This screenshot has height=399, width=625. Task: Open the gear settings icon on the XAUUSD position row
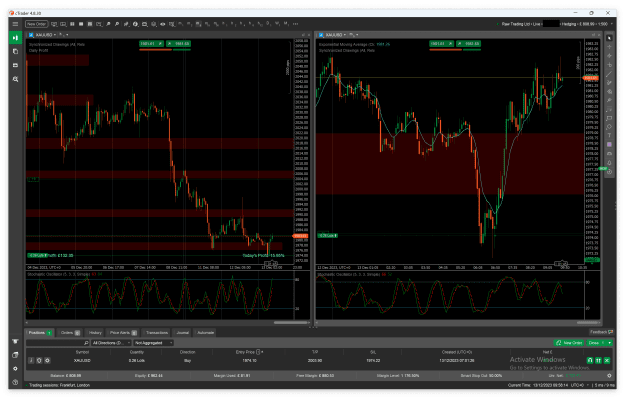click(47, 360)
